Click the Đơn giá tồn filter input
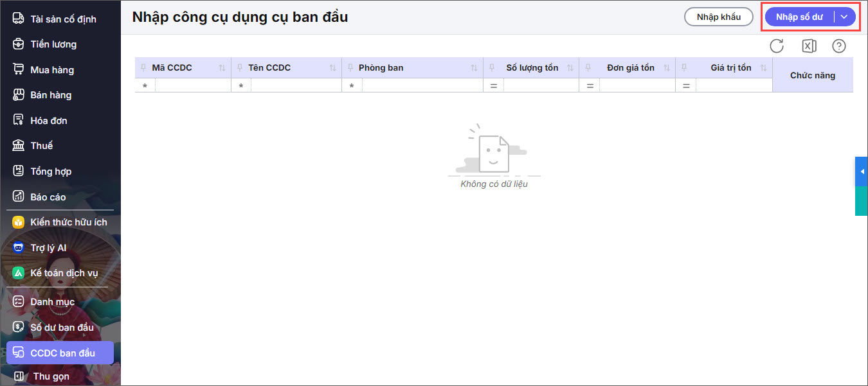Image resolution: width=868 pixels, height=386 pixels. point(638,85)
